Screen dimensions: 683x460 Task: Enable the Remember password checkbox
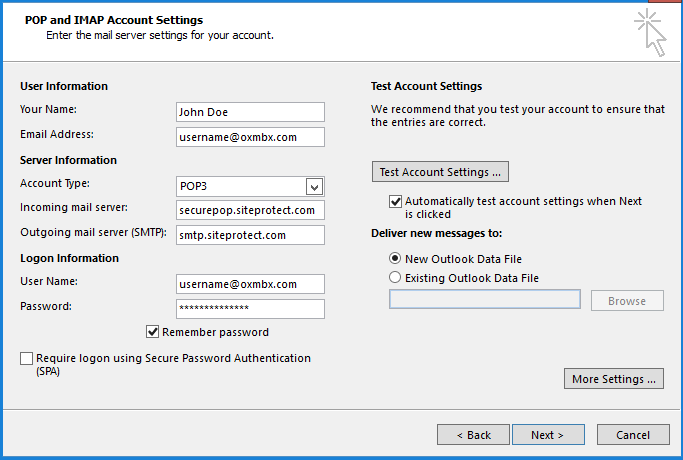coord(153,332)
